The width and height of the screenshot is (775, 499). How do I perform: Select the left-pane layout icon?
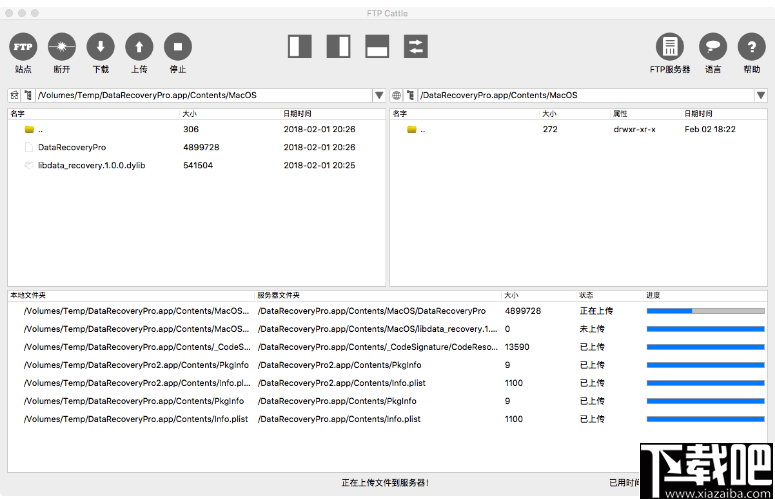300,46
